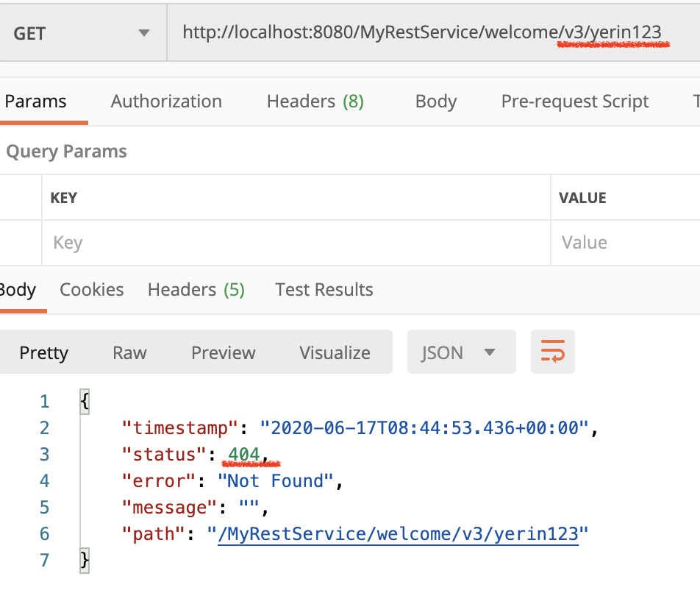Screen dimensions: 700x593
Task: Click the request URL input field
Action: 433,32
